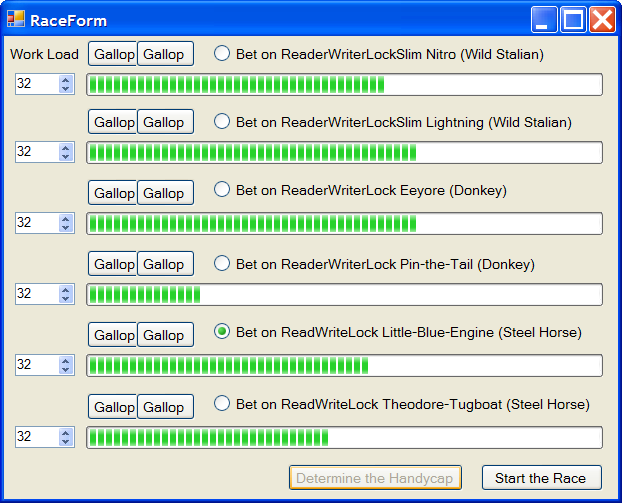Screen dimensions: 622x503
Task: Minimize the RaceForm window
Action: 544,19
